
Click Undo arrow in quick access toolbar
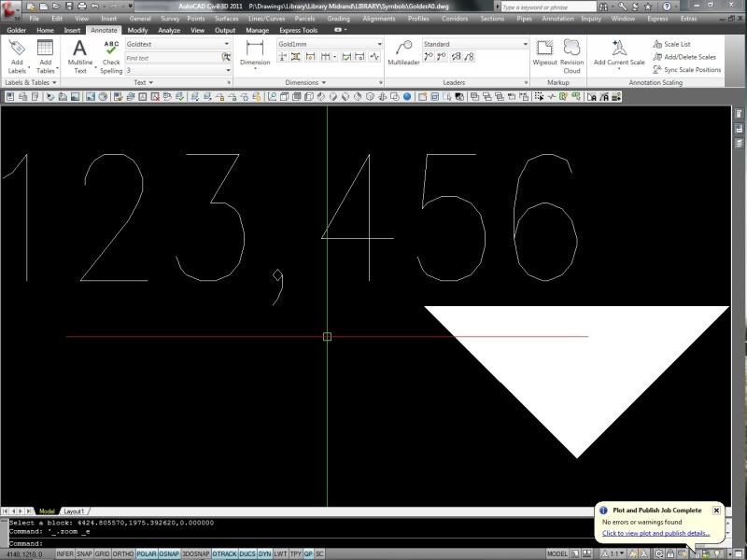(95, 7)
